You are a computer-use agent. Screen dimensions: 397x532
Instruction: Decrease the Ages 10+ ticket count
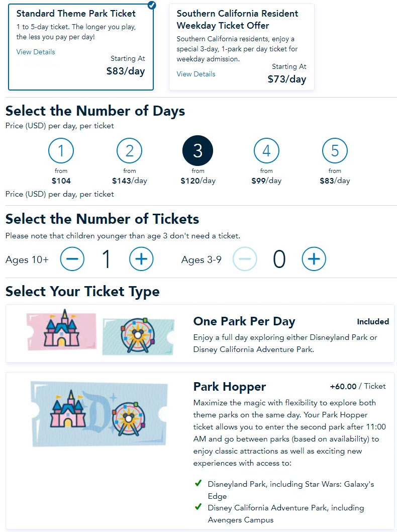72,259
